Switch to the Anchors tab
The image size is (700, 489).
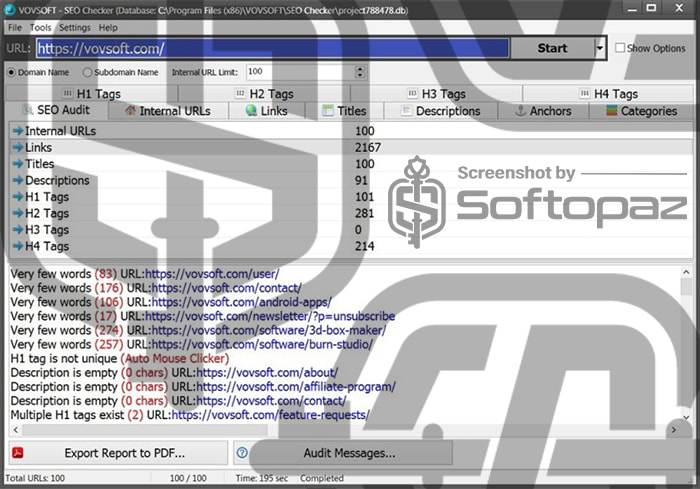coord(543,111)
